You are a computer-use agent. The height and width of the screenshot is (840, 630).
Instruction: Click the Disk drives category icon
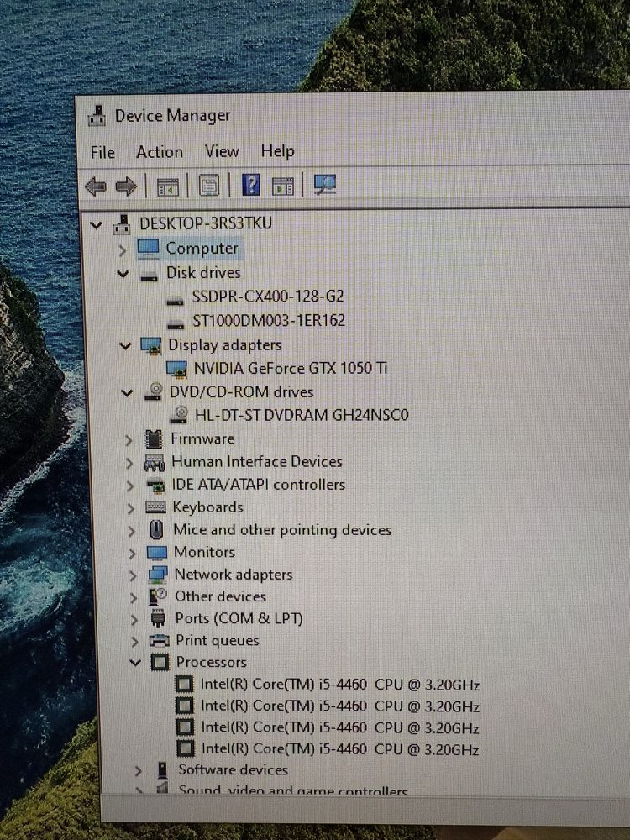(x=149, y=276)
